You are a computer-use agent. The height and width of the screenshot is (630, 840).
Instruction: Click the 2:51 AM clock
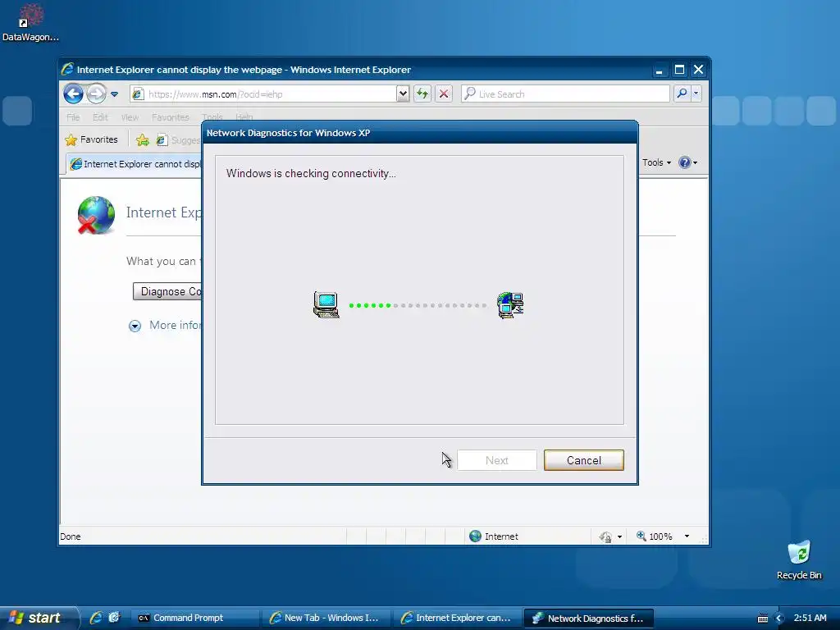(x=810, y=618)
